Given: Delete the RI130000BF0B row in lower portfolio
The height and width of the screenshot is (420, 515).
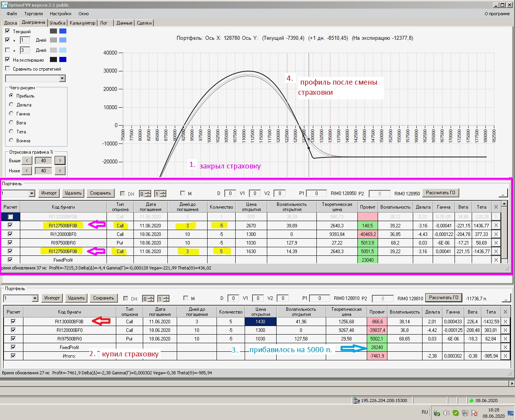Looking at the screenshot, I should pos(505,321).
